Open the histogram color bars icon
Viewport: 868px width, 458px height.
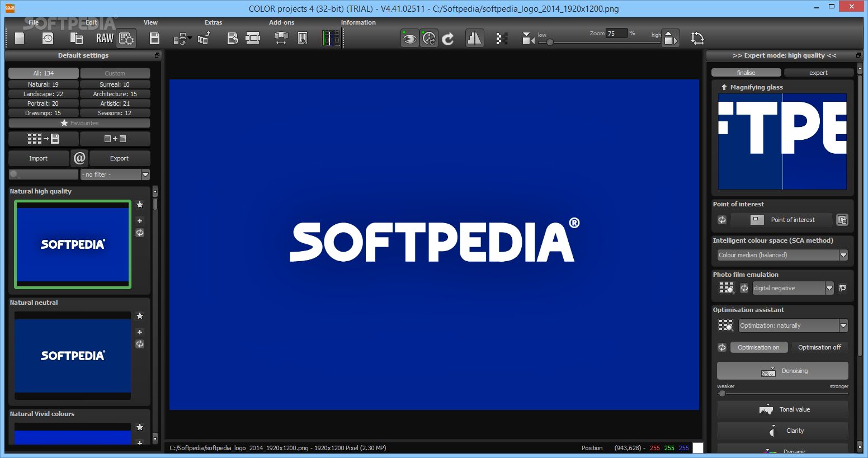(x=331, y=38)
